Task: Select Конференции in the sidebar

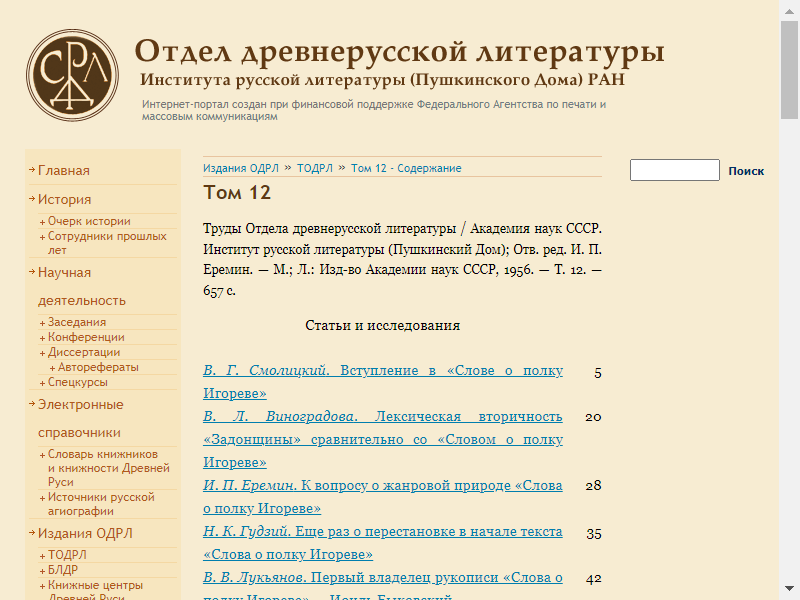Action: tap(86, 337)
